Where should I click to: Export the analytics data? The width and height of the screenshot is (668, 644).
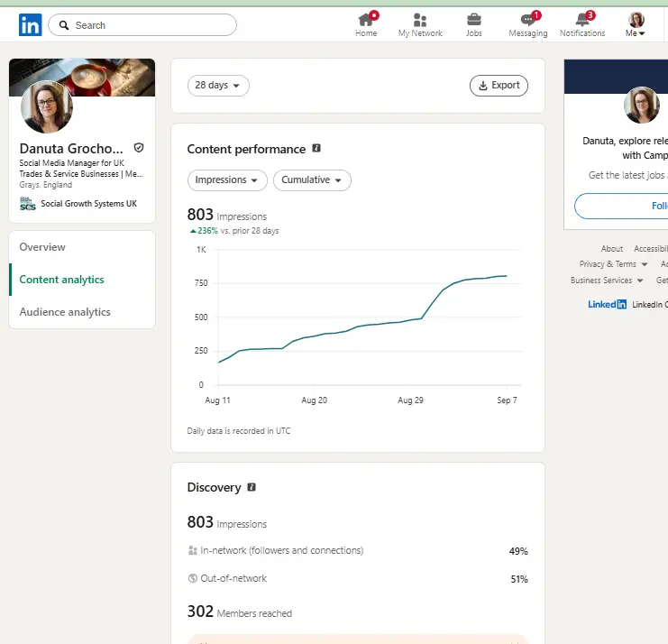[x=499, y=86]
